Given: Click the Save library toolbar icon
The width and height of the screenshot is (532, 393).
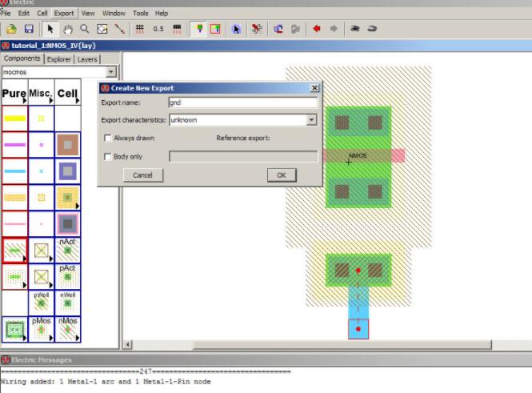Looking at the screenshot, I should (28, 29).
